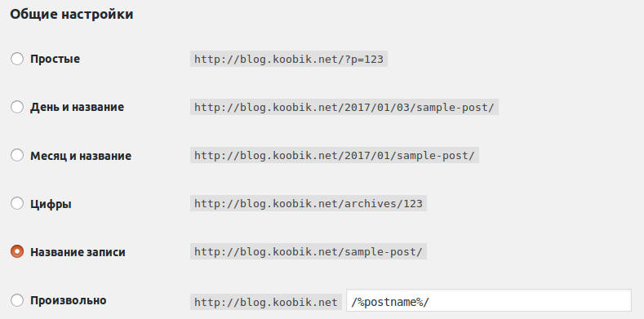Click the Месяц и название label text

pos(81,156)
